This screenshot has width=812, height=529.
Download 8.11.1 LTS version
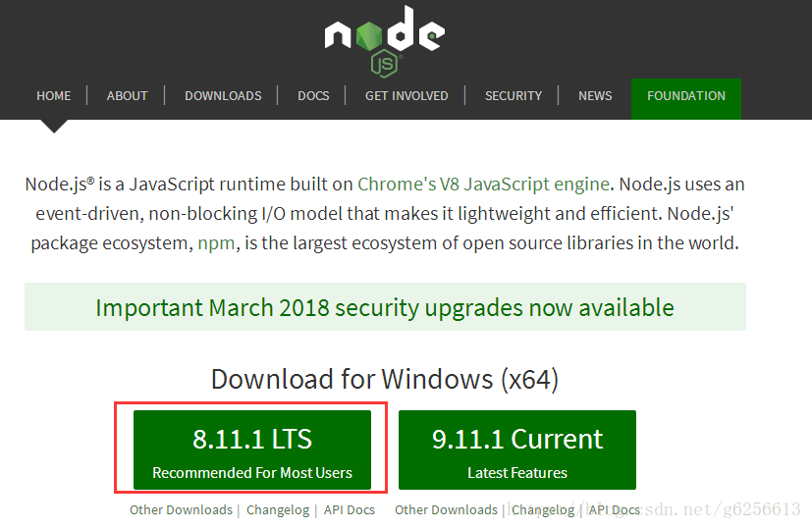click(252, 450)
